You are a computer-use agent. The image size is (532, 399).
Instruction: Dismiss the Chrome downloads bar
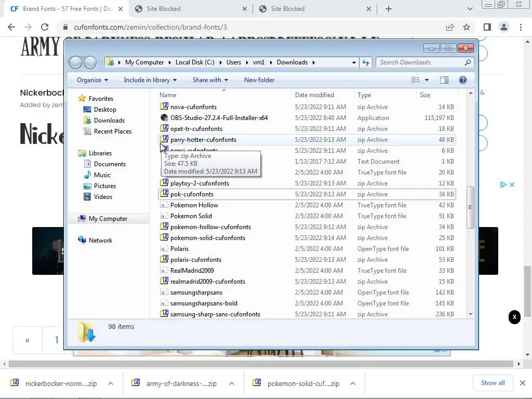[523, 383]
